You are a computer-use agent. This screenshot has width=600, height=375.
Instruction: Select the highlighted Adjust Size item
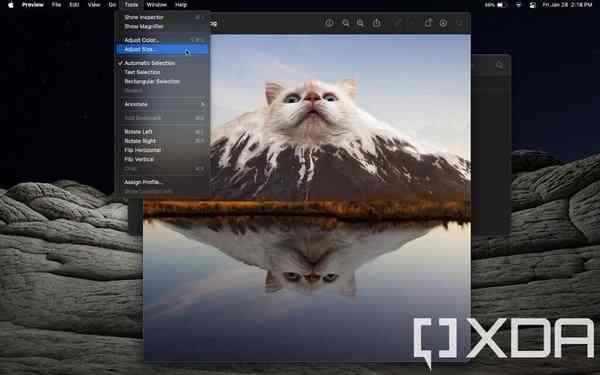(x=162, y=49)
